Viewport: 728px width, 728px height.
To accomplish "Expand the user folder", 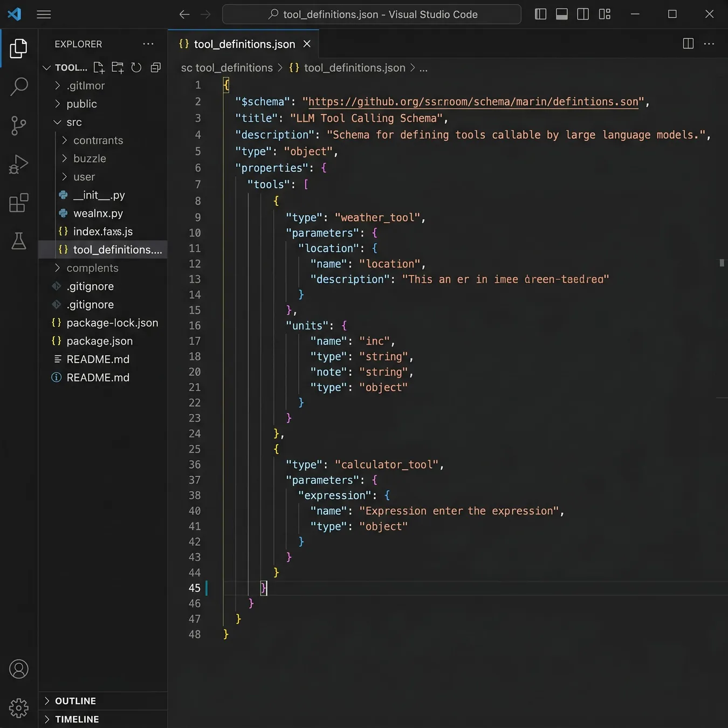I will [65, 177].
